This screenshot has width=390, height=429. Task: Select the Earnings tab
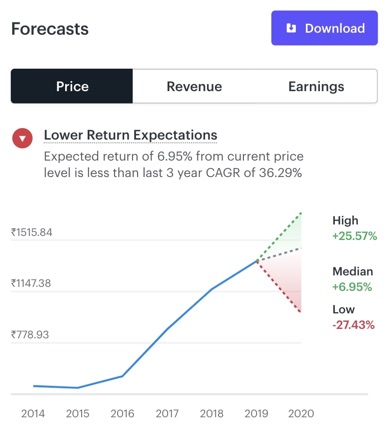316,86
